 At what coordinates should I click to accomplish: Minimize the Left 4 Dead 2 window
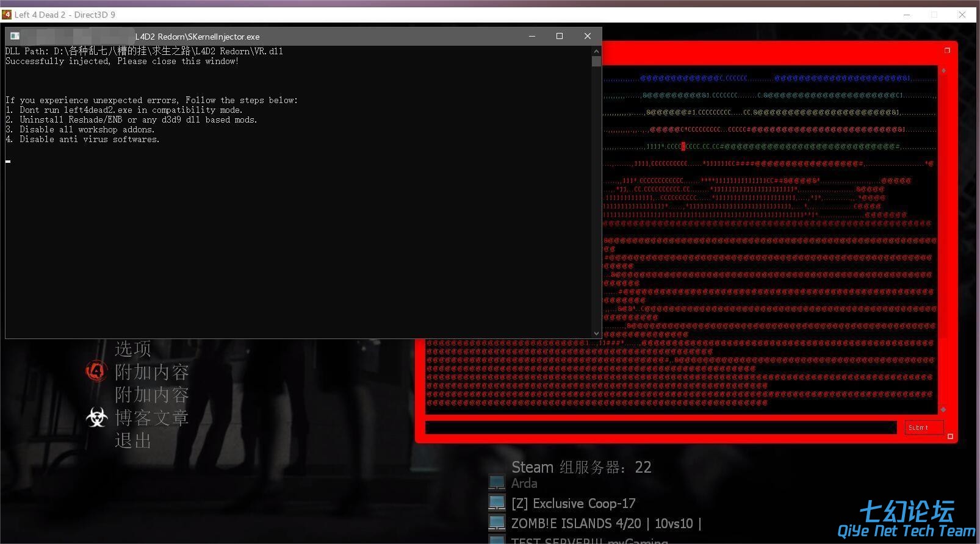pos(907,15)
